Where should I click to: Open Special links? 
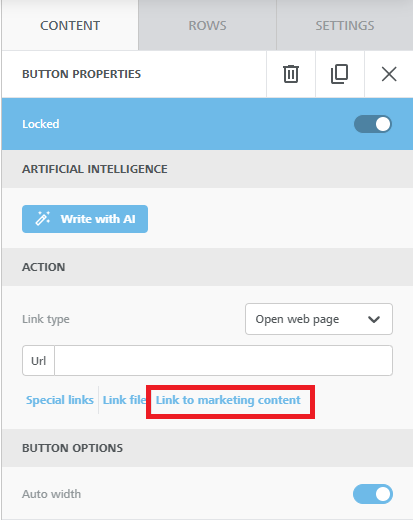pyautogui.click(x=60, y=400)
